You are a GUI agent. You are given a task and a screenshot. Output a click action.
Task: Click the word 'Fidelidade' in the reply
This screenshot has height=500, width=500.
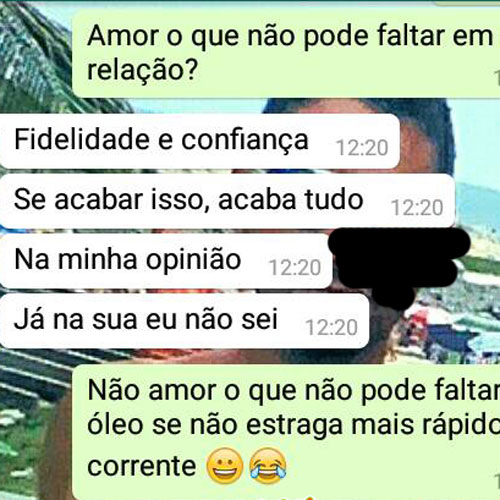pos(82,139)
